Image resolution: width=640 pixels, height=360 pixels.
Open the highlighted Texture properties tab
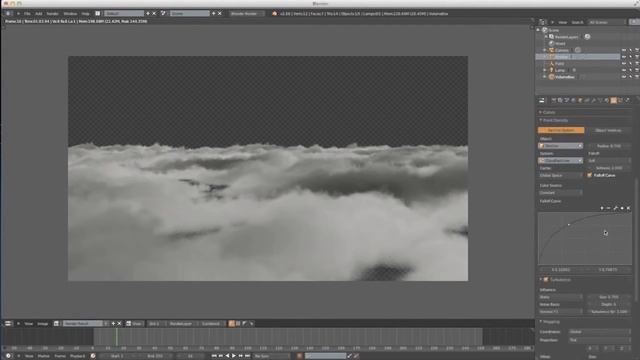(613, 100)
